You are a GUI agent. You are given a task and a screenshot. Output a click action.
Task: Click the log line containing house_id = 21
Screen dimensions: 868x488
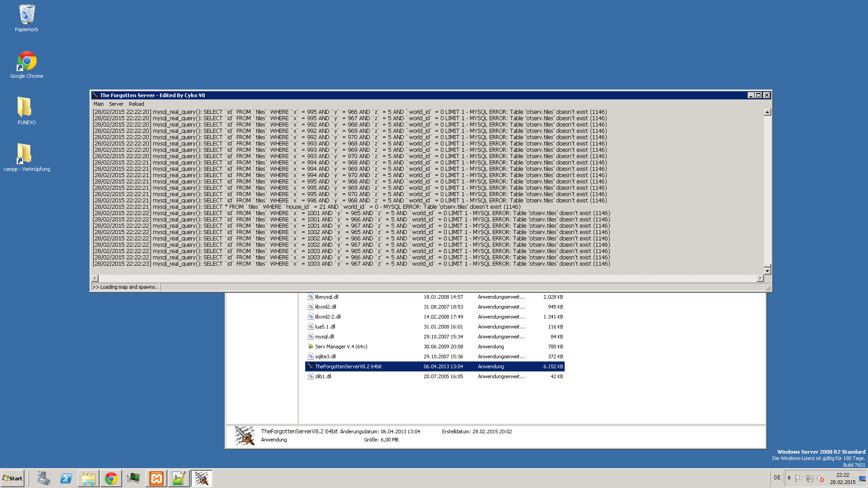tap(307, 207)
